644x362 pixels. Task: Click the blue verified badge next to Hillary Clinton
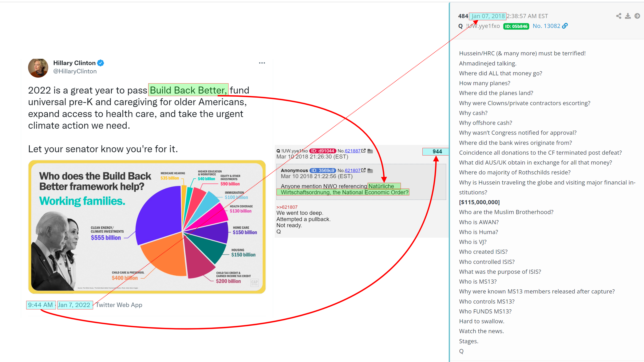click(100, 63)
